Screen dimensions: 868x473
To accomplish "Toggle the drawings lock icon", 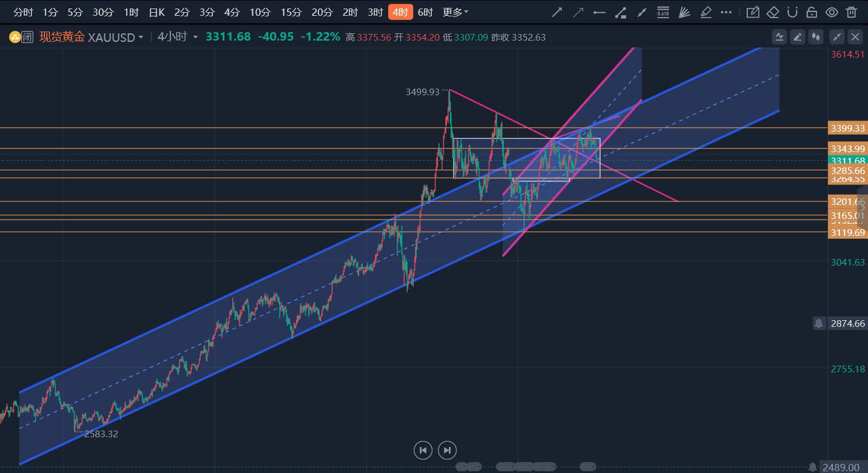I will click(812, 12).
